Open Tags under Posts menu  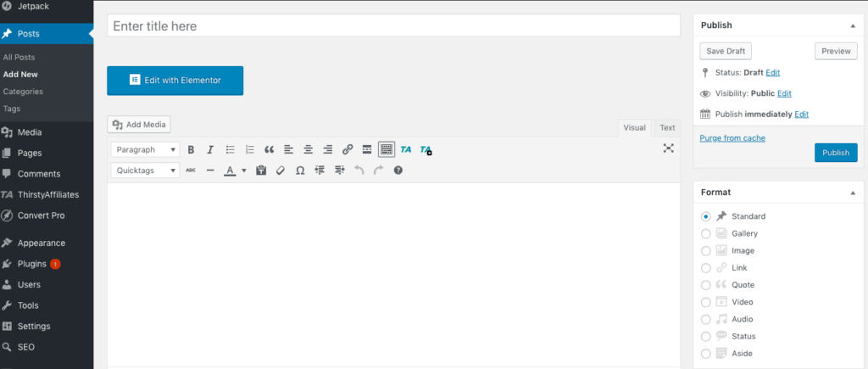point(12,109)
